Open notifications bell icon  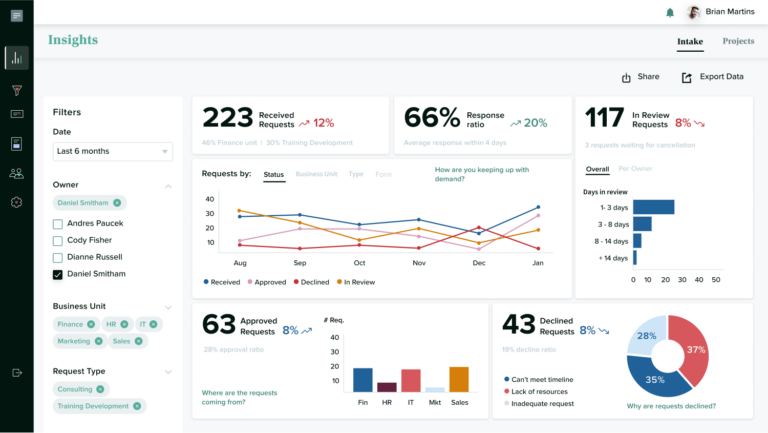(x=670, y=13)
